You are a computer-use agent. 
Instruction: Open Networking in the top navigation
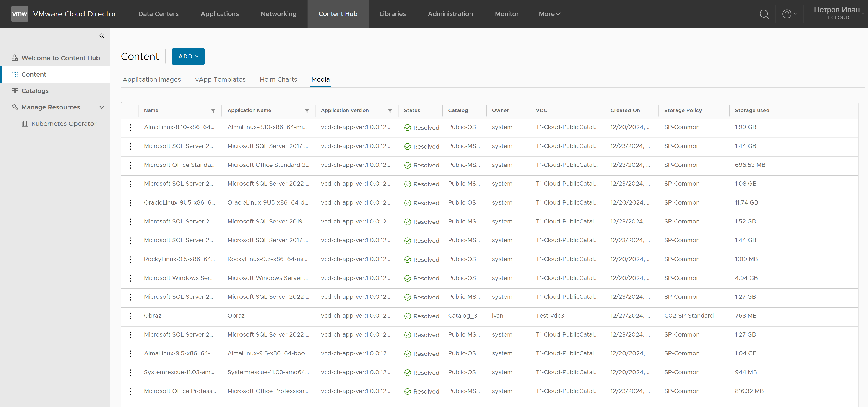(x=279, y=14)
